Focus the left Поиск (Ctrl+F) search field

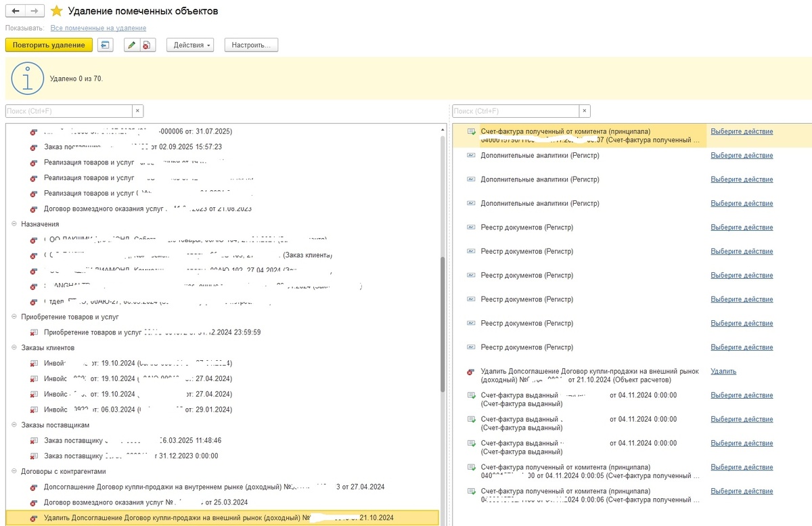tap(69, 111)
